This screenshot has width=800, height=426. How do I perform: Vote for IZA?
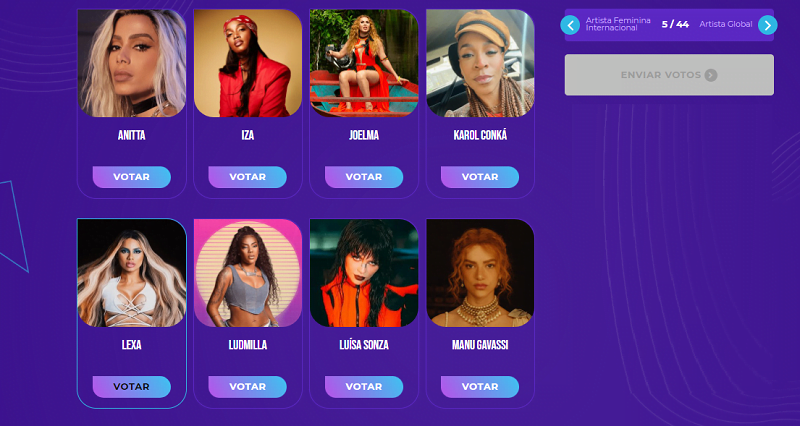(247, 177)
